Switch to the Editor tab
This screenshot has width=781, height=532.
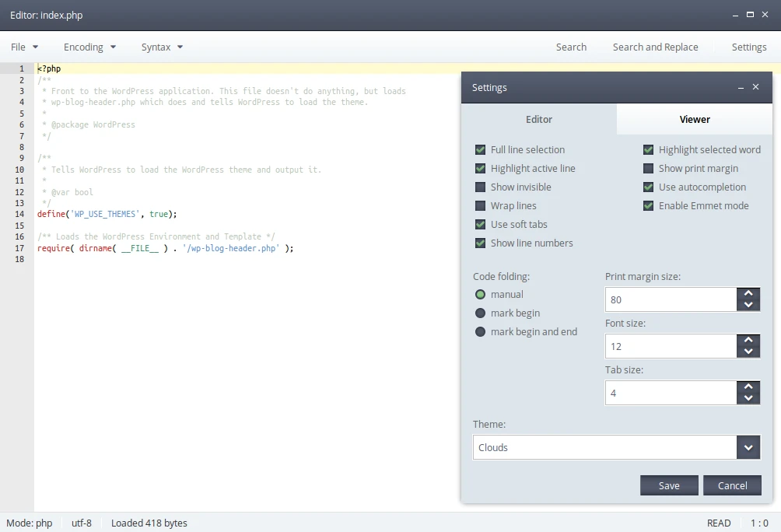tap(539, 119)
